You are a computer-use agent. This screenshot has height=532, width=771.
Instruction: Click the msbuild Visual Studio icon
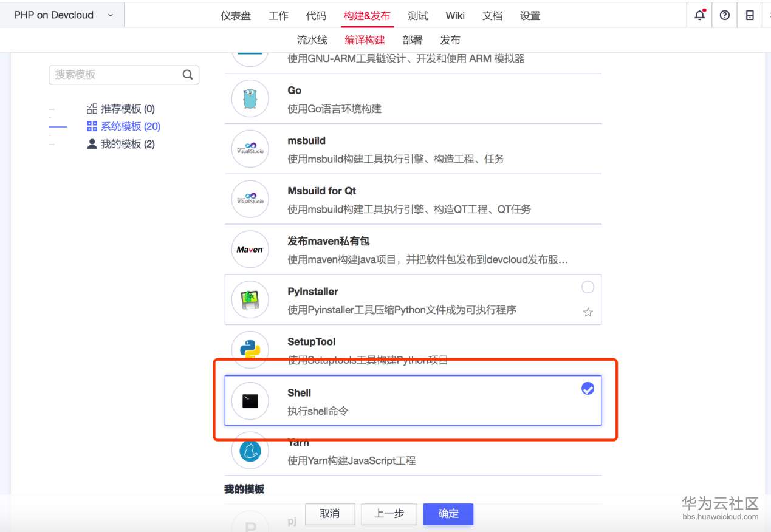coord(250,149)
